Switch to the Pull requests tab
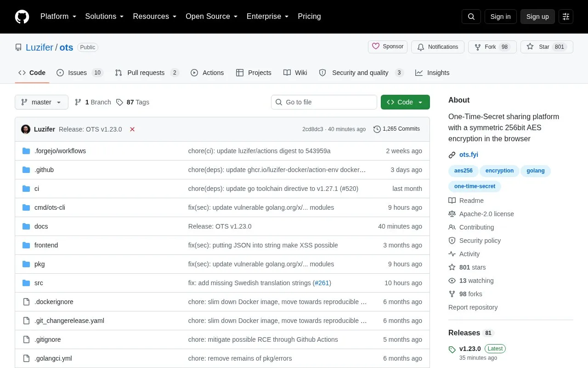588x368 pixels. [147, 73]
